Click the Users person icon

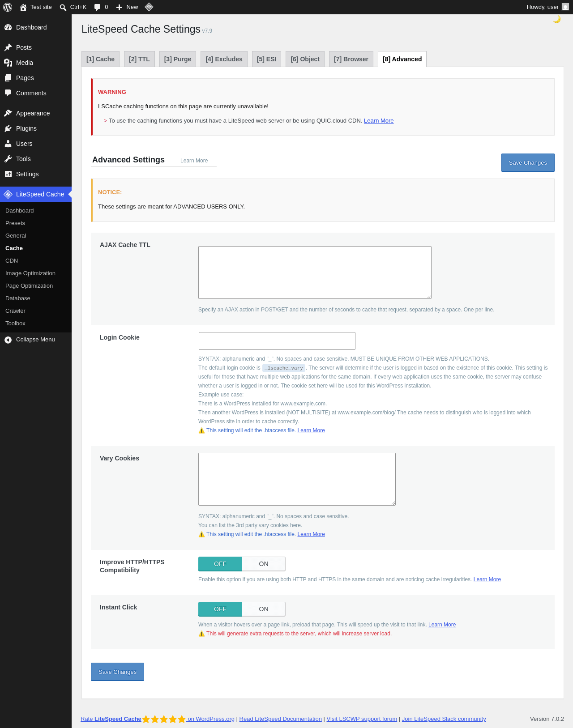8,144
